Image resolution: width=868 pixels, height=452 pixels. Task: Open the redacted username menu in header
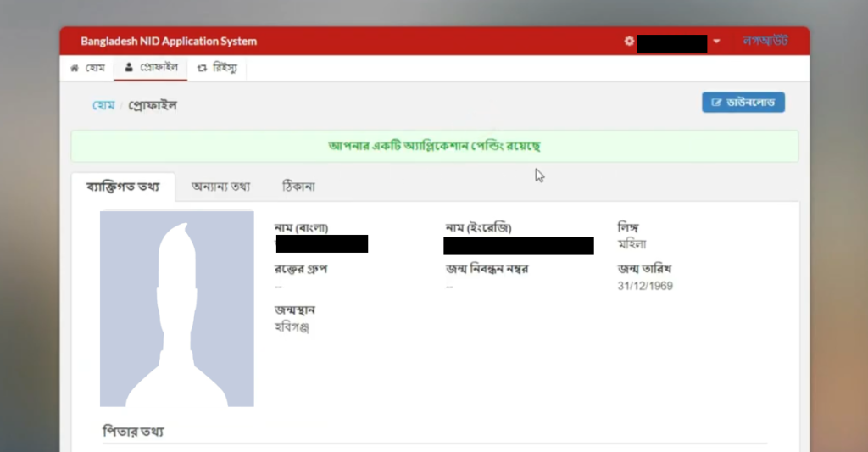click(x=671, y=42)
